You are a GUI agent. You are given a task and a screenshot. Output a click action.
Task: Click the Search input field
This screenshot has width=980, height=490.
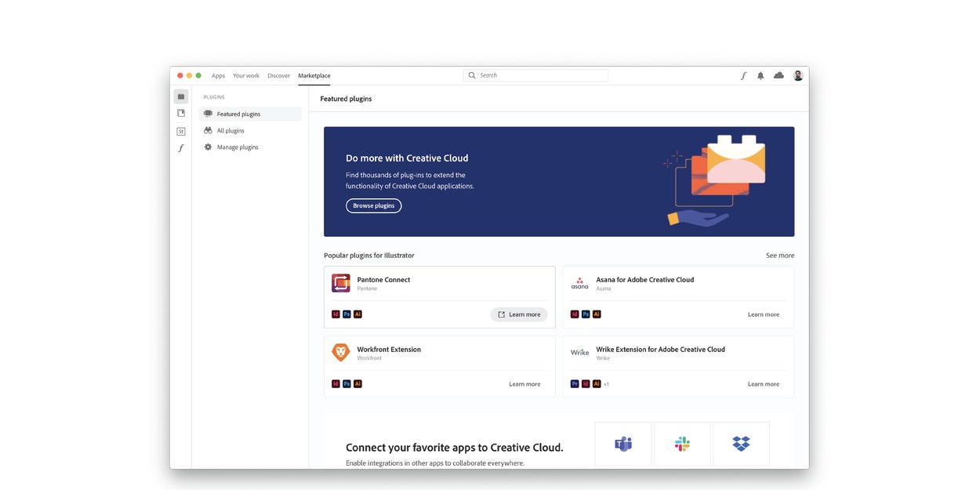pos(535,75)
